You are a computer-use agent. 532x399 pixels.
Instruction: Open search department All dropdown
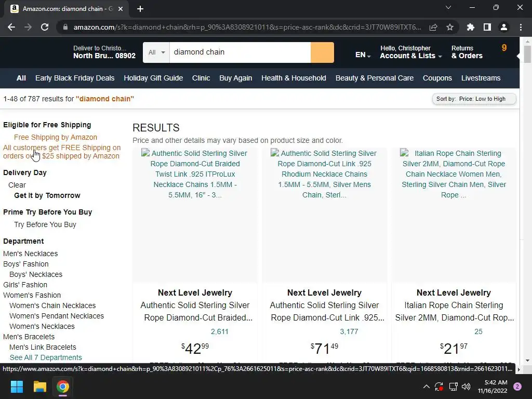coord(156,52)
